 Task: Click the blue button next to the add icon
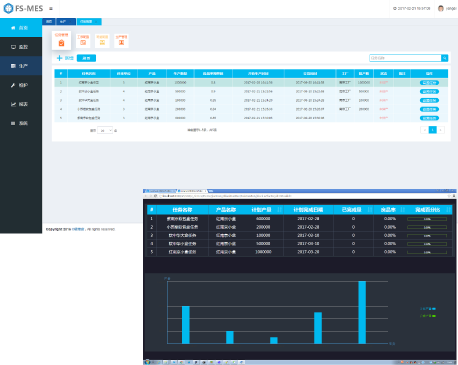(86, 58)
